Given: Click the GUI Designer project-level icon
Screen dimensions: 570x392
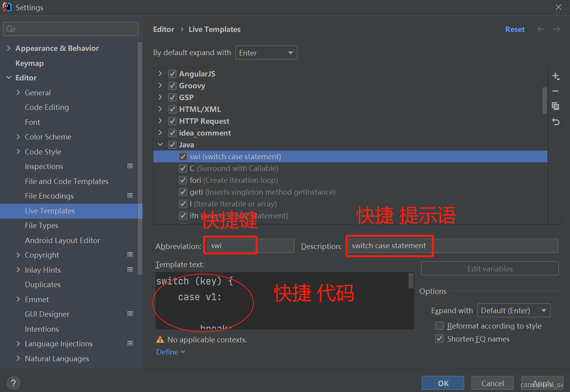Looking at the screenshot, I should coord(130,314).
